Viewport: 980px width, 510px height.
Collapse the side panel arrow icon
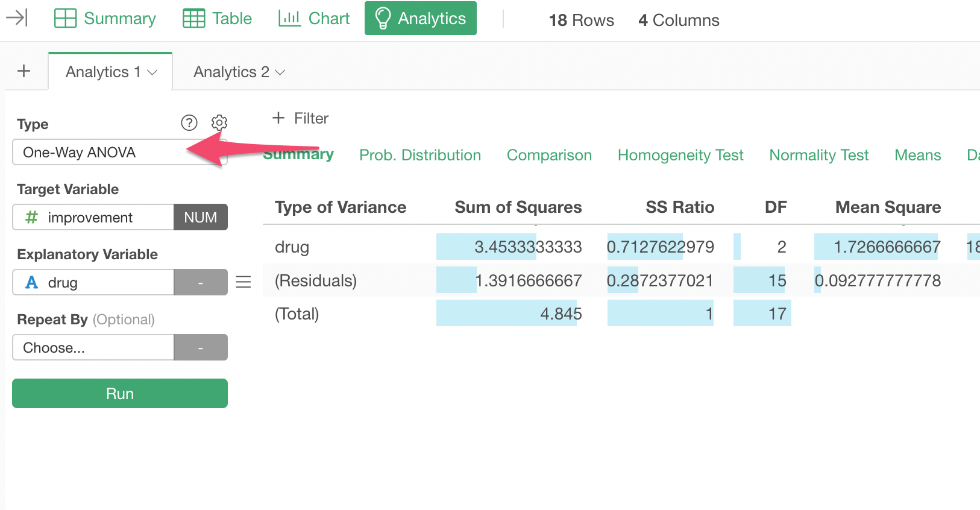coord(17,18)
